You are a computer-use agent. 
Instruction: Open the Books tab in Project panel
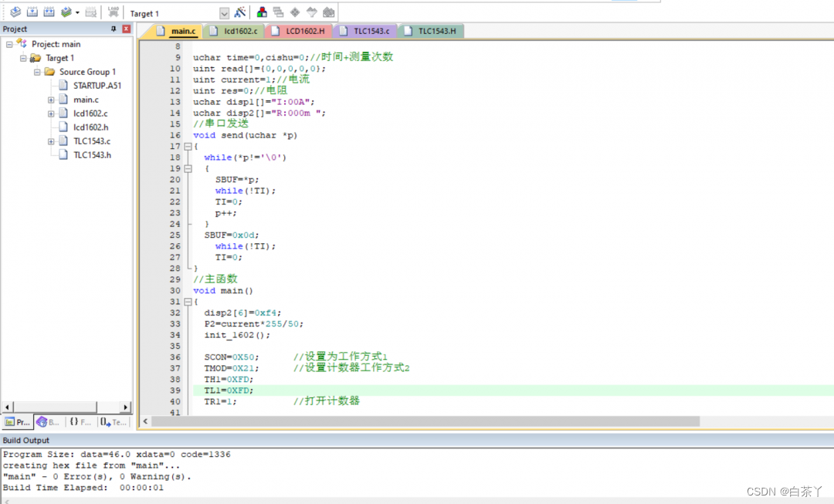tap(48, 422)
